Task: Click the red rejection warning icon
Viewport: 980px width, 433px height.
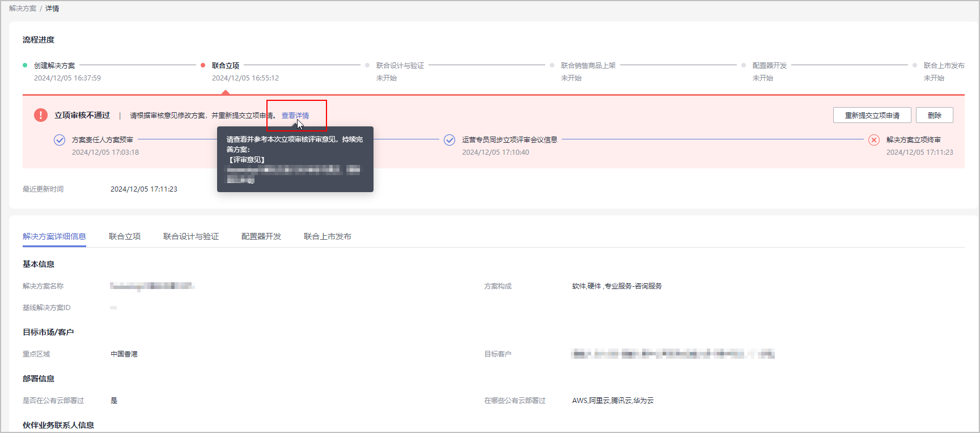Action: pos(41,115)
